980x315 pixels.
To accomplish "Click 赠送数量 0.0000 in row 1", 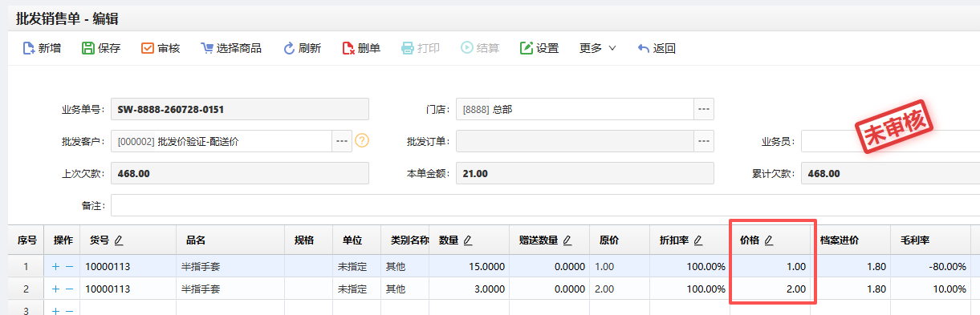I will click(549, 266).
